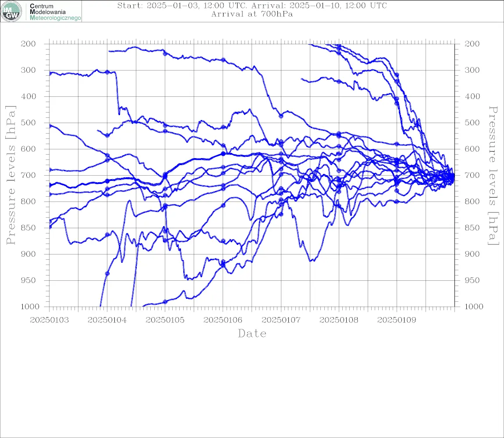Click the right axis 600 label

(x=472, y=149)
